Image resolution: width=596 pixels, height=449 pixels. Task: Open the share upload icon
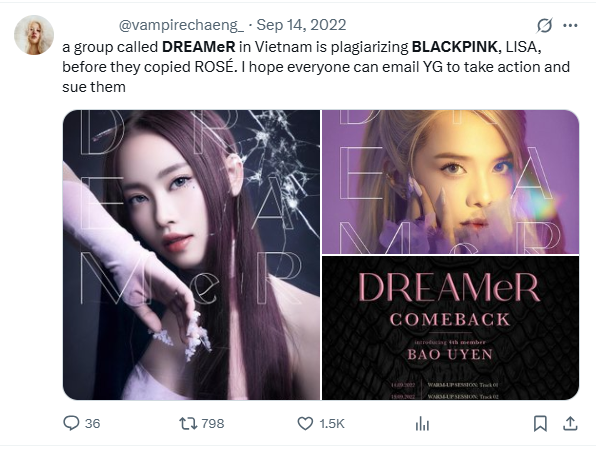pos(570,423)
